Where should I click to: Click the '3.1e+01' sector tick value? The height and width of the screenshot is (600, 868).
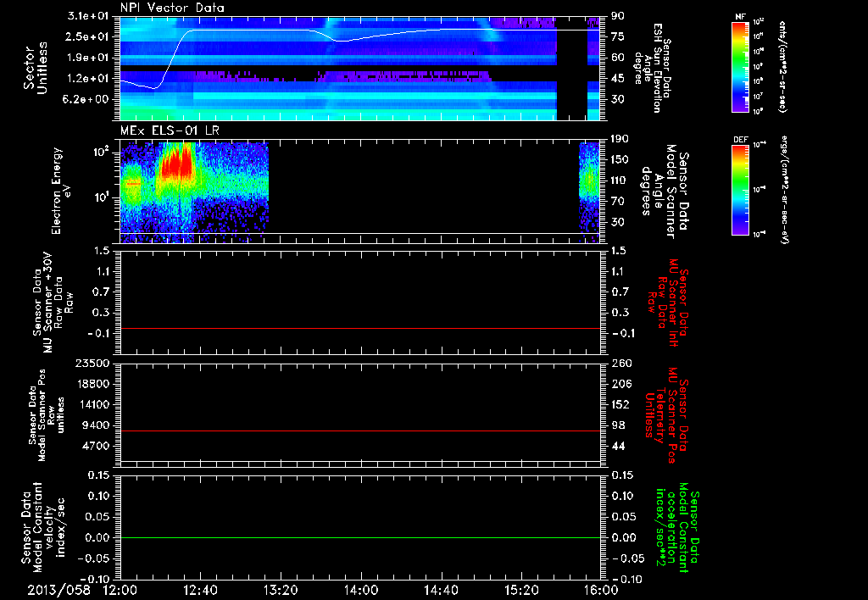point(89,16)
